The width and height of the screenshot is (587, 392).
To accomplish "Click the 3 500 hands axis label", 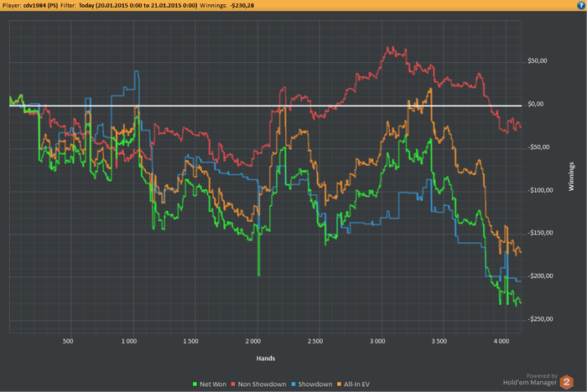I will click(439, 341).
